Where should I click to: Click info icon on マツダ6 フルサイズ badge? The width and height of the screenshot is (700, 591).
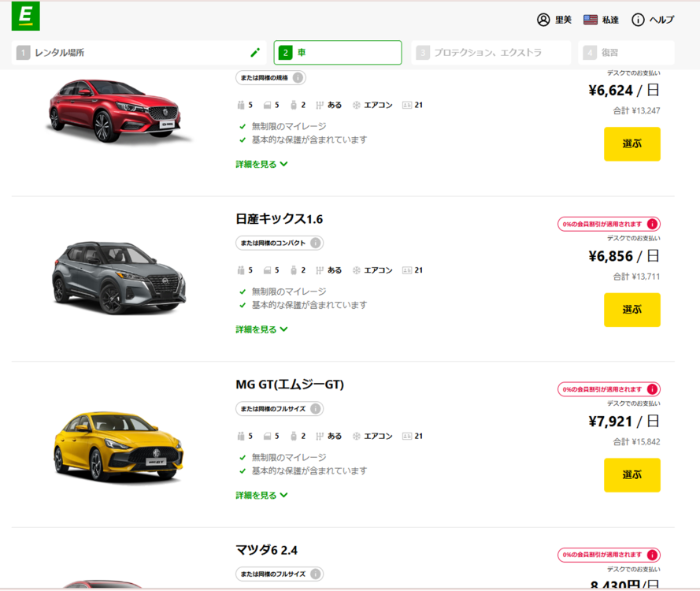point(315,574)
